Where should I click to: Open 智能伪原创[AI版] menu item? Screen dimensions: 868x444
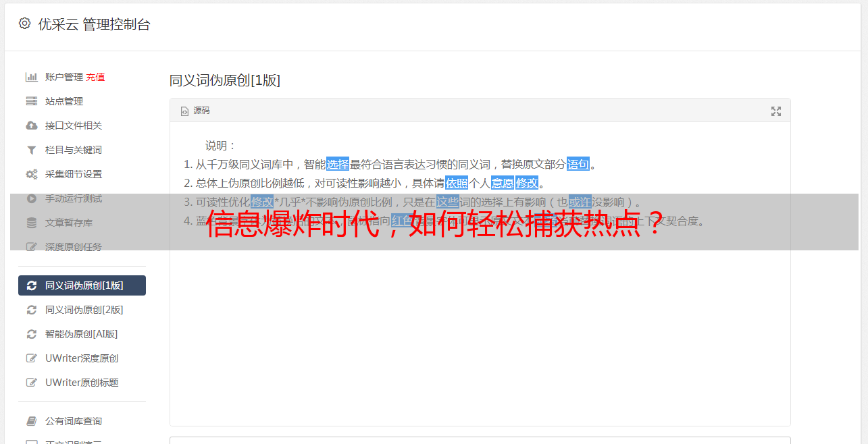coord(82,334)
